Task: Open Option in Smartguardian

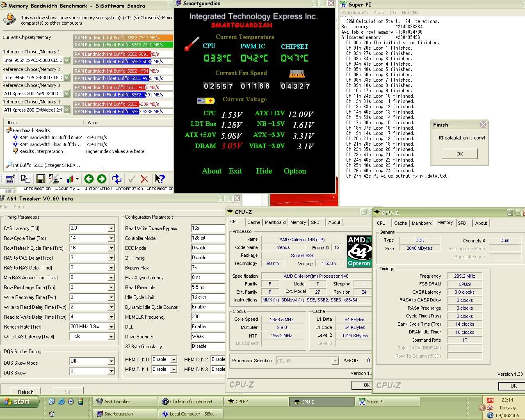Action: (294, 171)
